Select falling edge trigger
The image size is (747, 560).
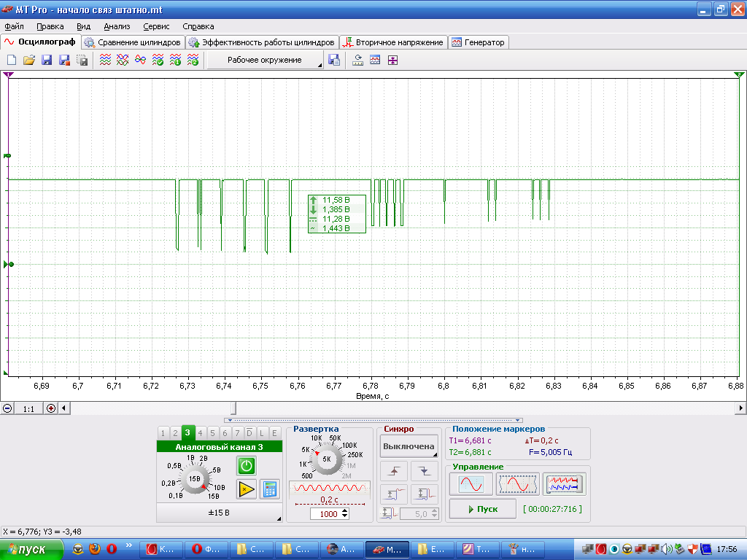tap(424, 471)
